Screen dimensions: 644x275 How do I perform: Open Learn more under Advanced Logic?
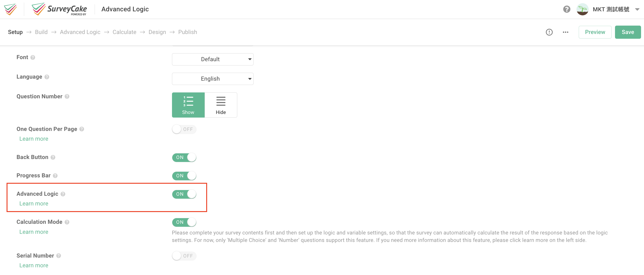click(x=34, y=203)
